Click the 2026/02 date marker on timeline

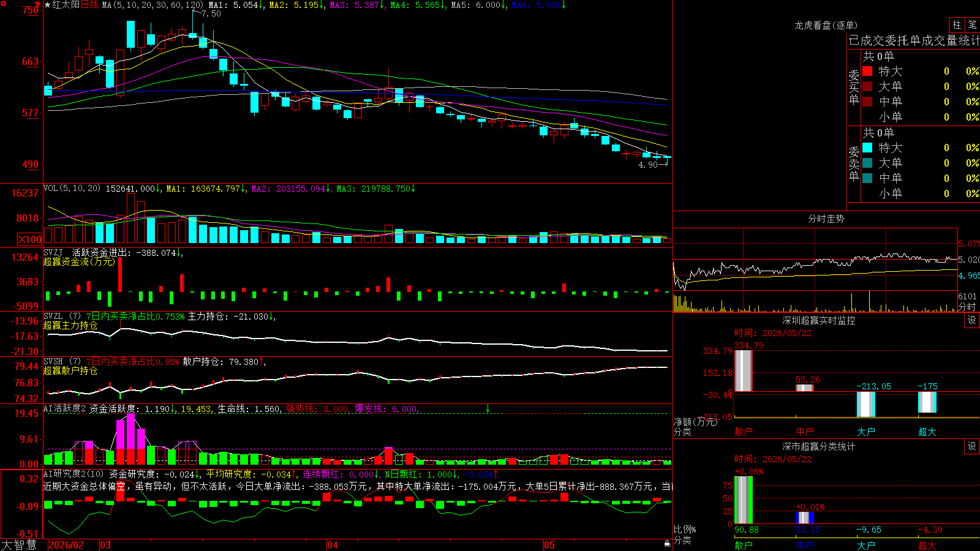coord(66,545)
